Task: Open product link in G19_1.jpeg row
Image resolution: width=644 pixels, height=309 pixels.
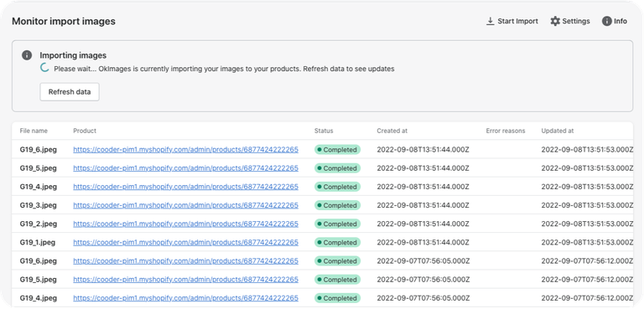Action: [185, 243]
